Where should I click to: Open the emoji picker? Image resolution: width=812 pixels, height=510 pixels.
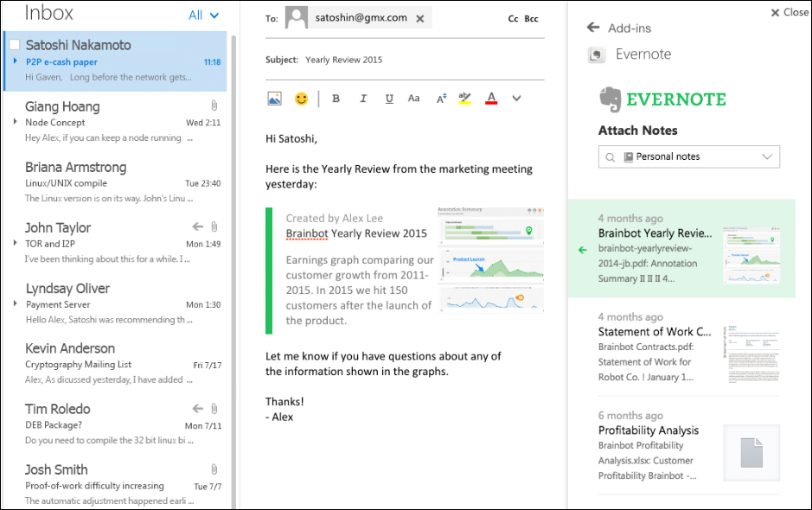(300, 98)
